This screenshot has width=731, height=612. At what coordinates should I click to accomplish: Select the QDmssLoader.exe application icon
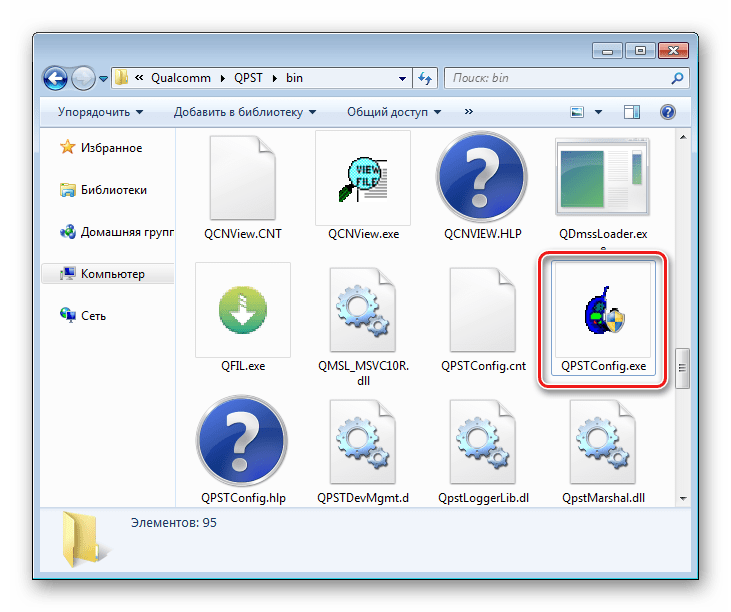[x=603, y=177]
